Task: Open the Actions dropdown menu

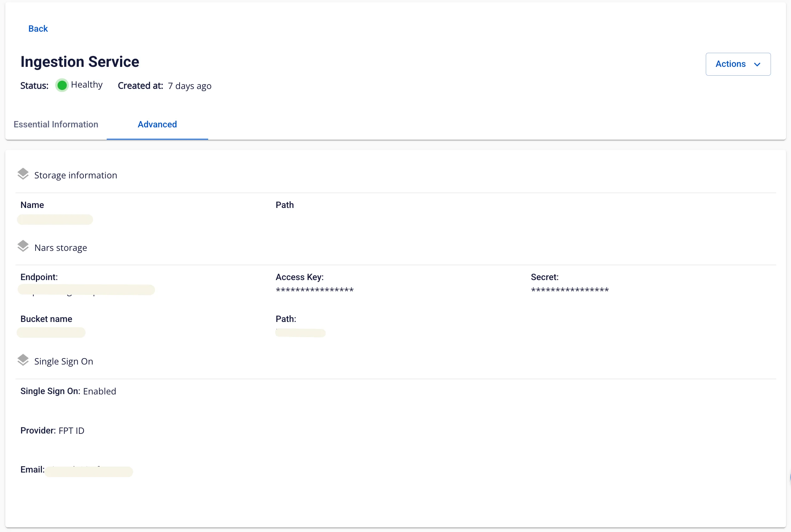Action: (x=738, y=64)
